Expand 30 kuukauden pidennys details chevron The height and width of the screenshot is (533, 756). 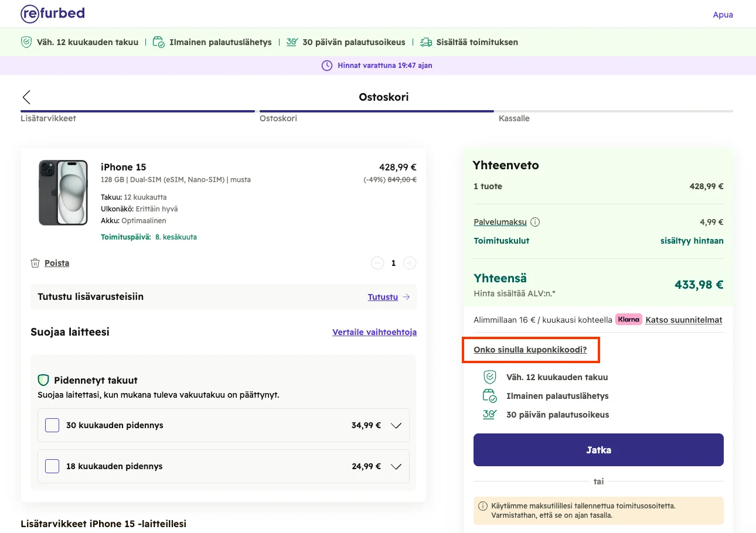click(396, 426)
